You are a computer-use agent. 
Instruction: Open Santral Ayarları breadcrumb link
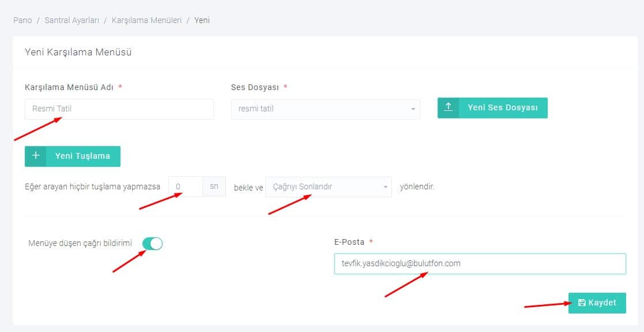click(x=71, y=20)
